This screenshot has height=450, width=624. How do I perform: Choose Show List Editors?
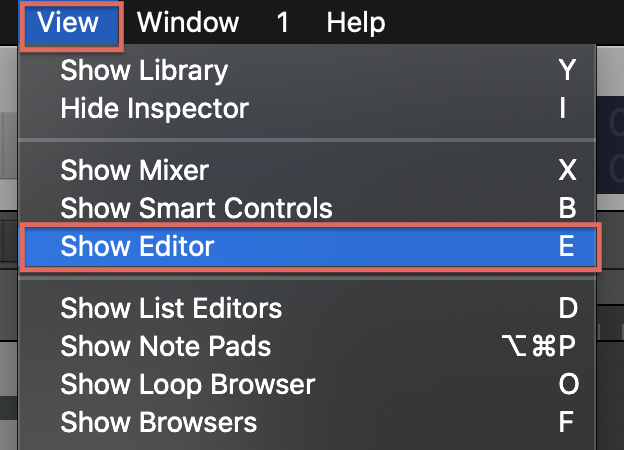171,307
